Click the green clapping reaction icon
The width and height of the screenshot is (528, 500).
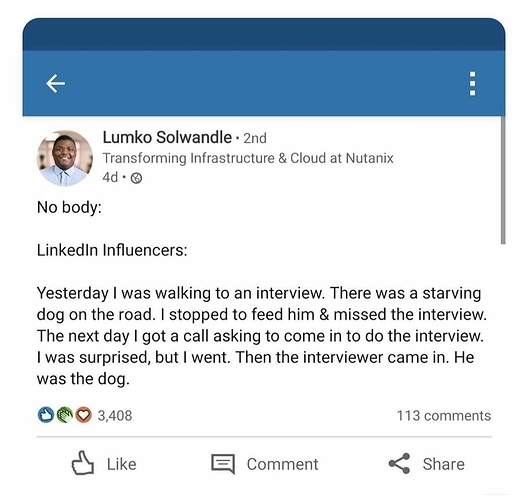(65, 415)
